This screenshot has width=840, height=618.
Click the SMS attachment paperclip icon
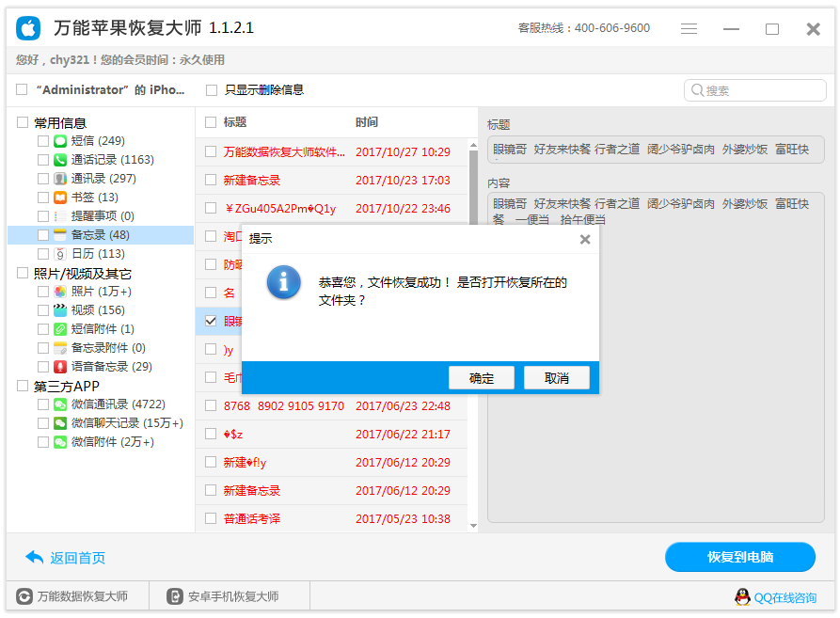(x=60, y=329)
